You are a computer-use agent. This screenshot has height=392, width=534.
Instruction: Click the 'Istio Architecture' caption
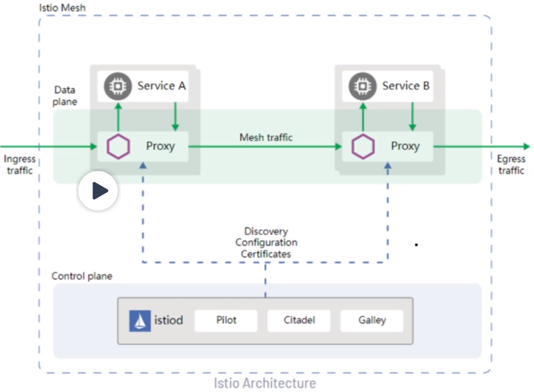tap(265, 383)
